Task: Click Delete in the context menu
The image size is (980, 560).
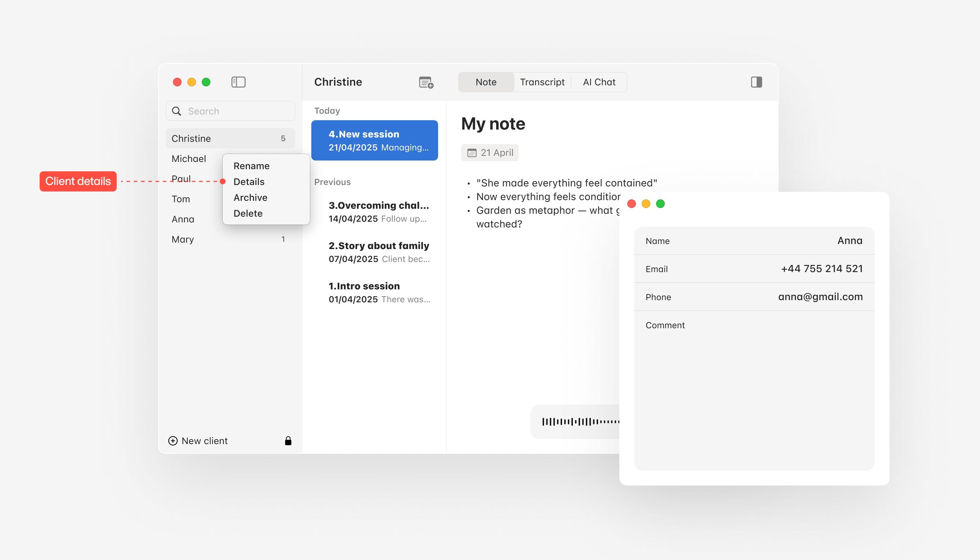Action: 248,213
